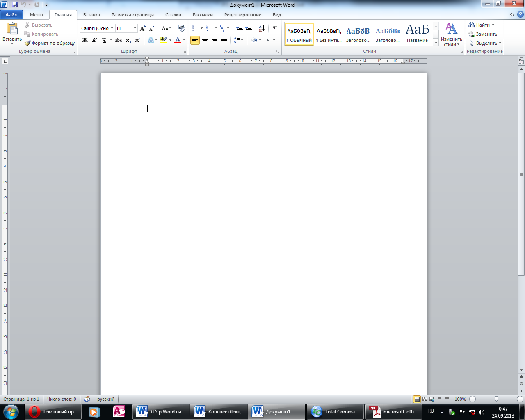This screenshot has height=420, width=525.
Task: Toggle ruler button above vertical scrollbar
Action: [521, 62]
